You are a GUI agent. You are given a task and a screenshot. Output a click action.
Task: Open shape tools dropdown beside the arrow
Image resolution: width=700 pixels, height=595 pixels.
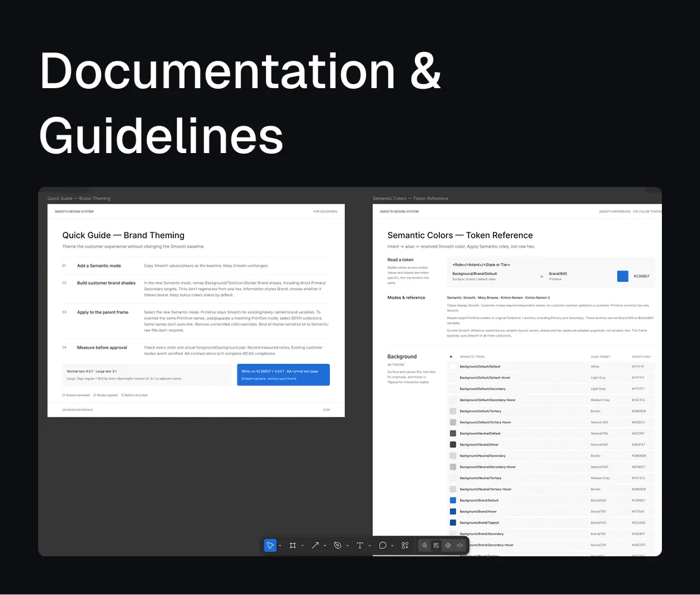pos(324,546)
